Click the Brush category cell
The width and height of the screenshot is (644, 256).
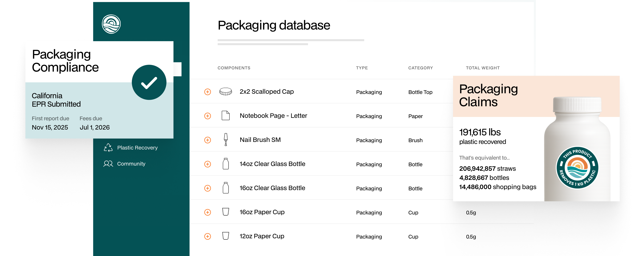click(x=415, y=140)
